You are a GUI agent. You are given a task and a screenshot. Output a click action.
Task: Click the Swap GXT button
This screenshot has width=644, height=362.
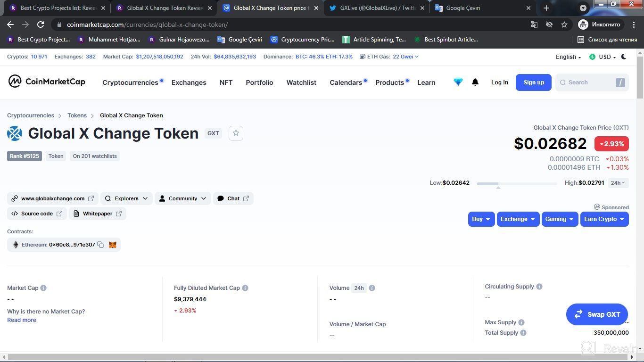(x=597, y=314)
